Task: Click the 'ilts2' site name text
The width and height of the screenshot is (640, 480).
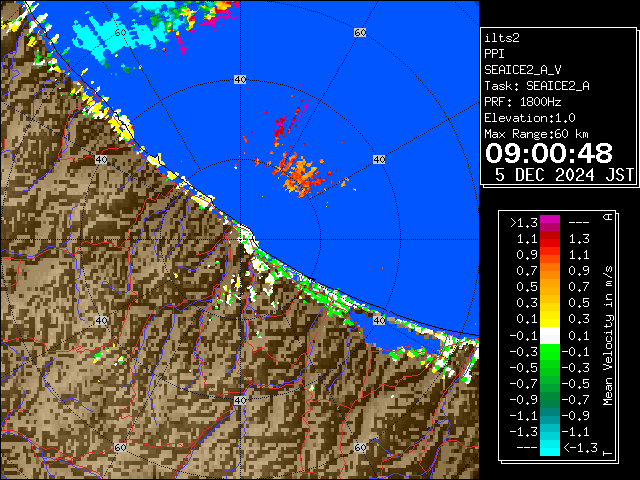Action: [502, 38]
